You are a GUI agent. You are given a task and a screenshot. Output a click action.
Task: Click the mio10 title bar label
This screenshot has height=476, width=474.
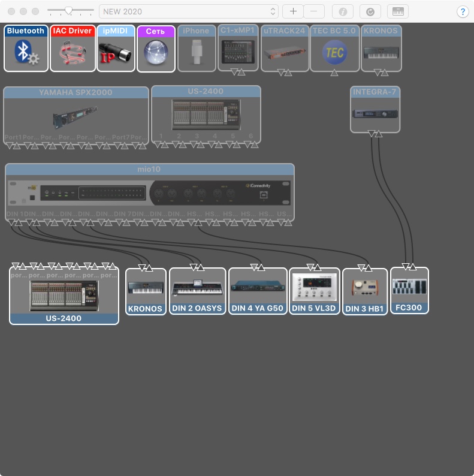[149, 170]
